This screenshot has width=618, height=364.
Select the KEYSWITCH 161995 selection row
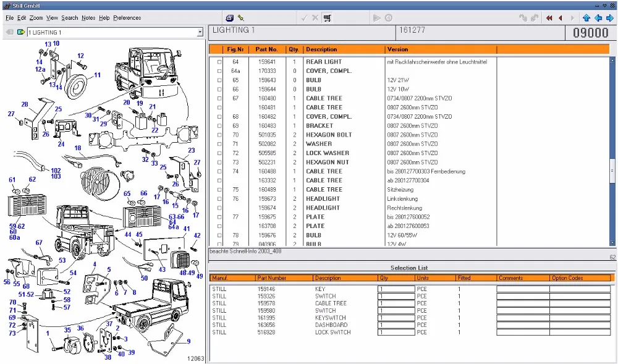(x=410, y=318)
